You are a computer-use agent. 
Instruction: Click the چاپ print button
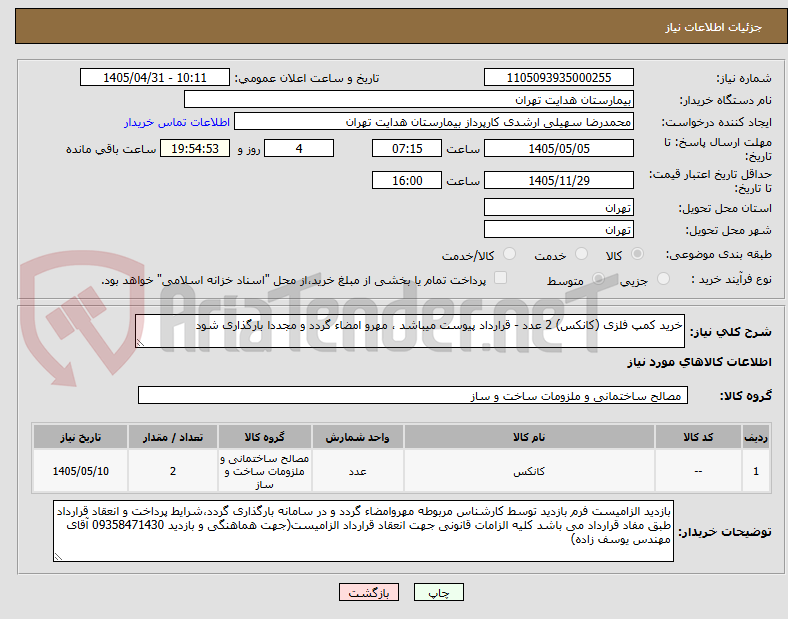click(x=439, y=592)
